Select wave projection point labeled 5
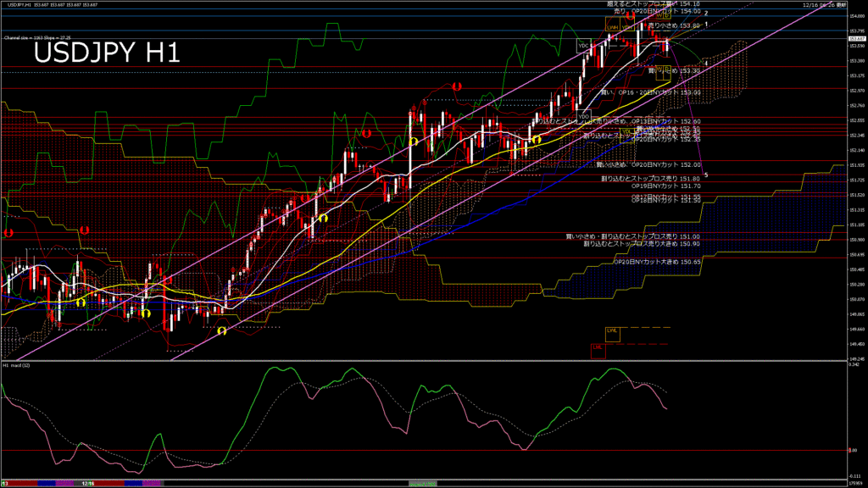Viewport: 868px width, 488px height. (706, 175)
